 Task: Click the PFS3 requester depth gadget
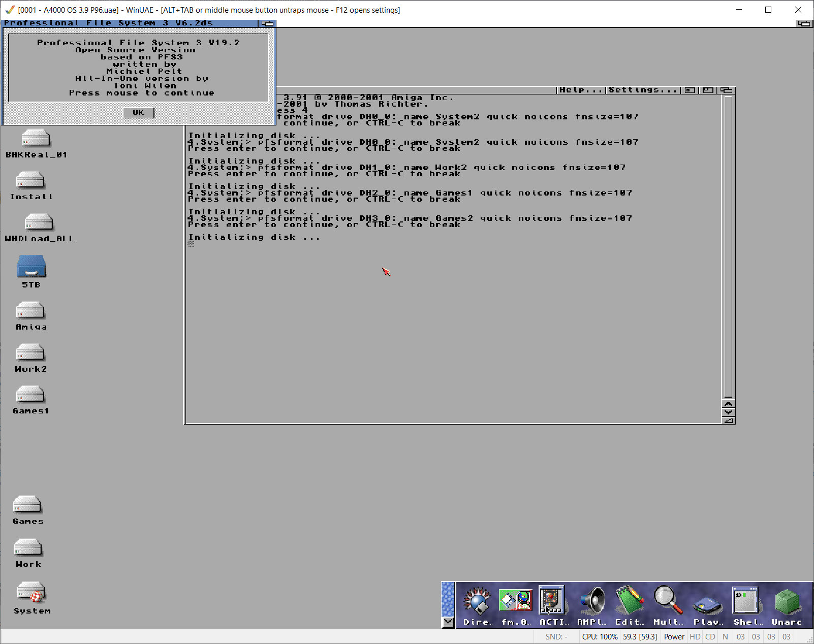267,23
